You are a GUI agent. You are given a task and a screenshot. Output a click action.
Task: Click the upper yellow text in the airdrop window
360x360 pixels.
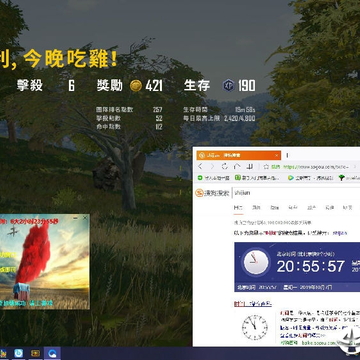click(8, 254)
